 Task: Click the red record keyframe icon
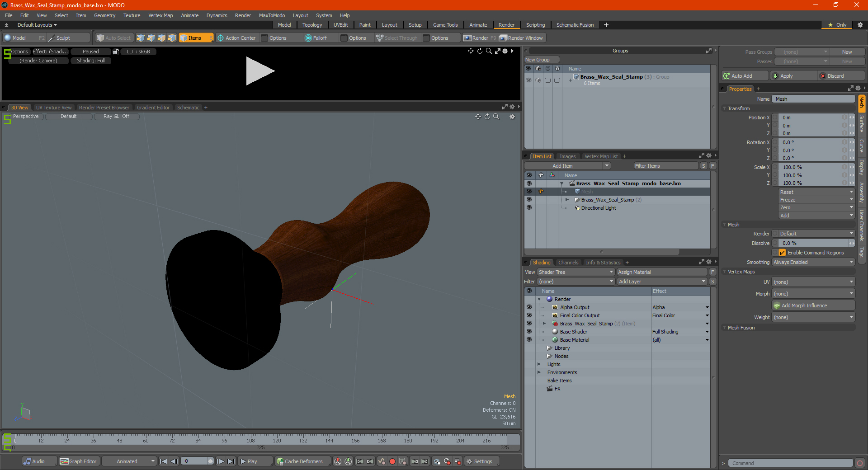tap(392, 461)
